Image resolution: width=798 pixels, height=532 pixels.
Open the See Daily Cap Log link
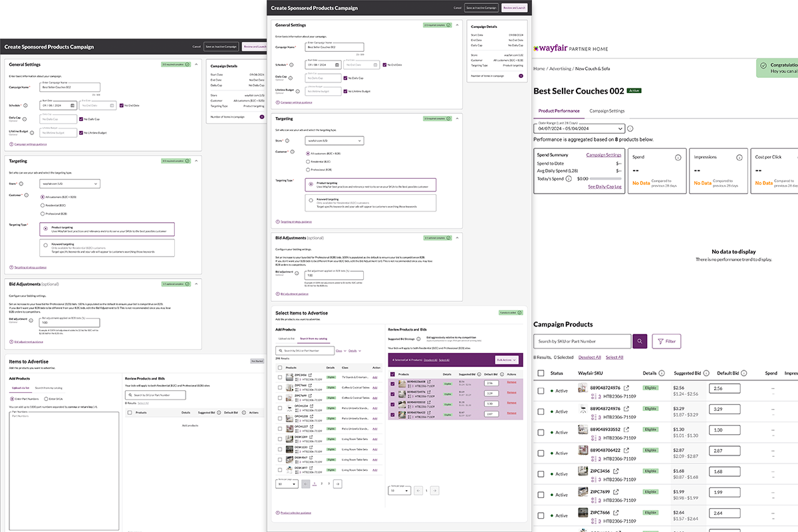(x=605, y=188)
